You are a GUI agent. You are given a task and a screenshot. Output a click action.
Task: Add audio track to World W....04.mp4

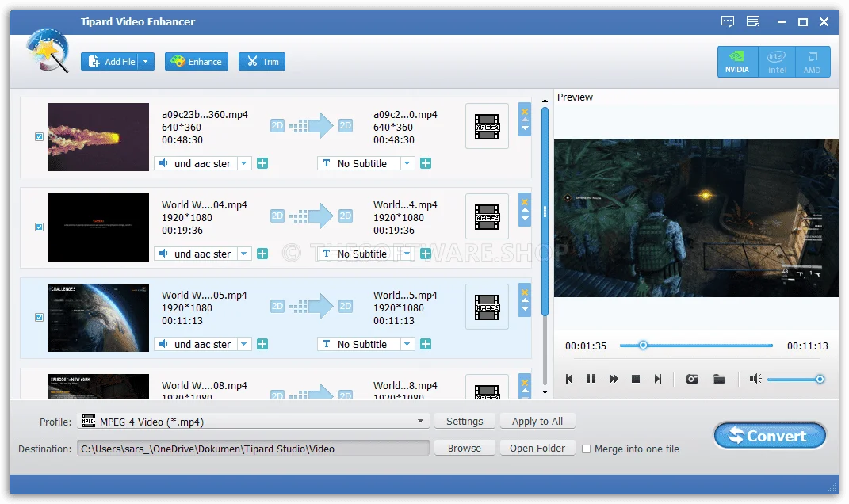click(262, 254)
